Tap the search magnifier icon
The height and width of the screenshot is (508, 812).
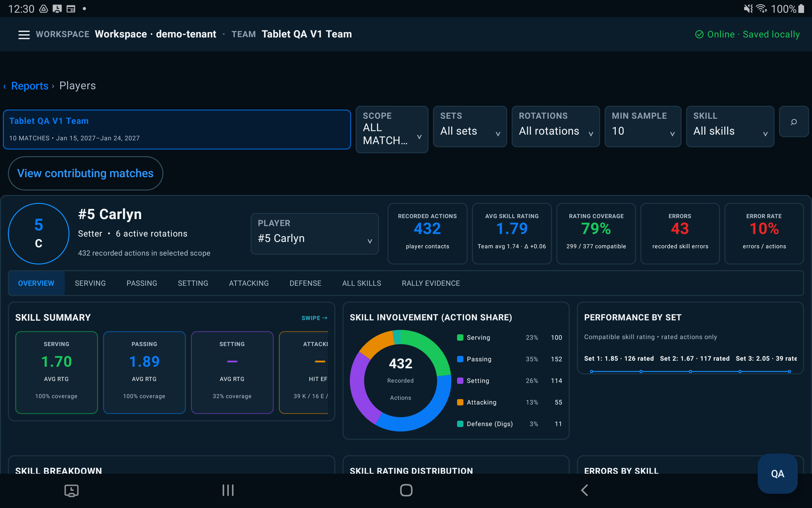click(x=794, y=122)
